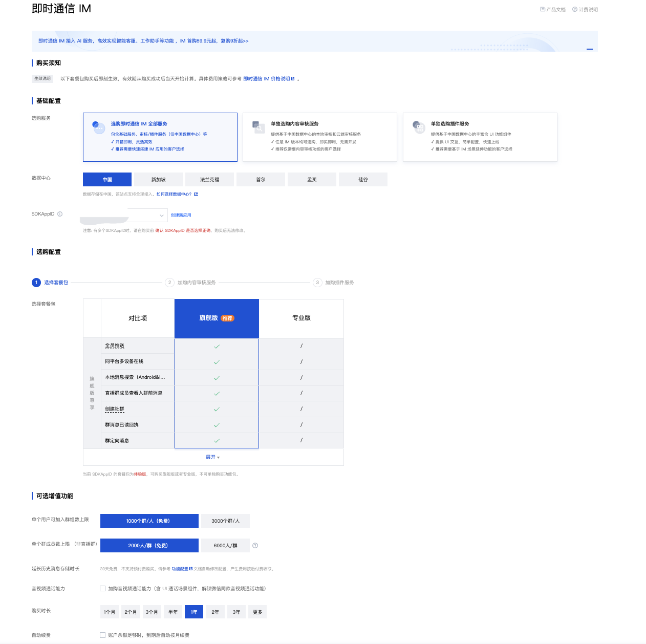
Task: Select the 专业版 package column
Action: point(302,318)
